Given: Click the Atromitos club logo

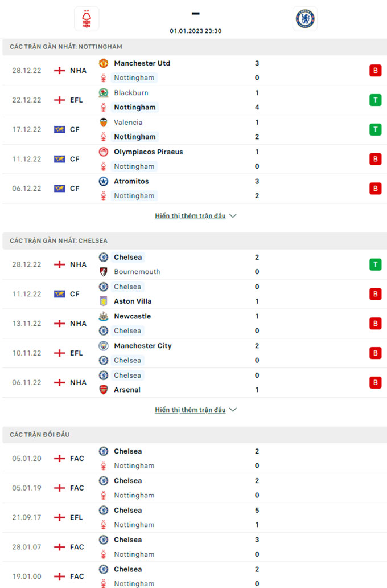Looking at the screenshot, I should coord(104,182).
